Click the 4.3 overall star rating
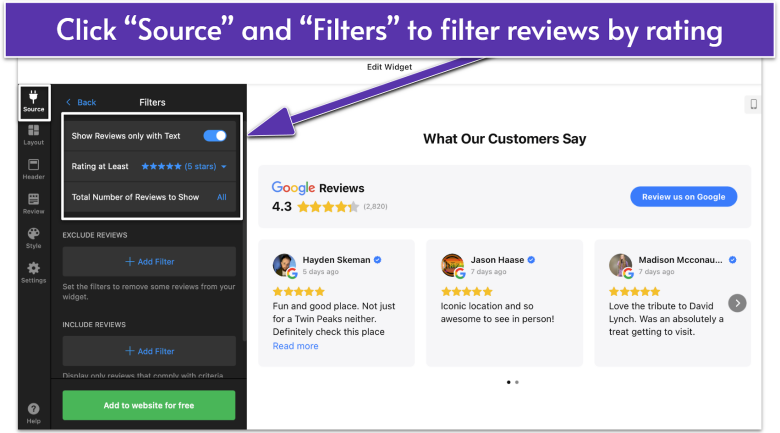The image size is (780, 433). pos(328,207)
